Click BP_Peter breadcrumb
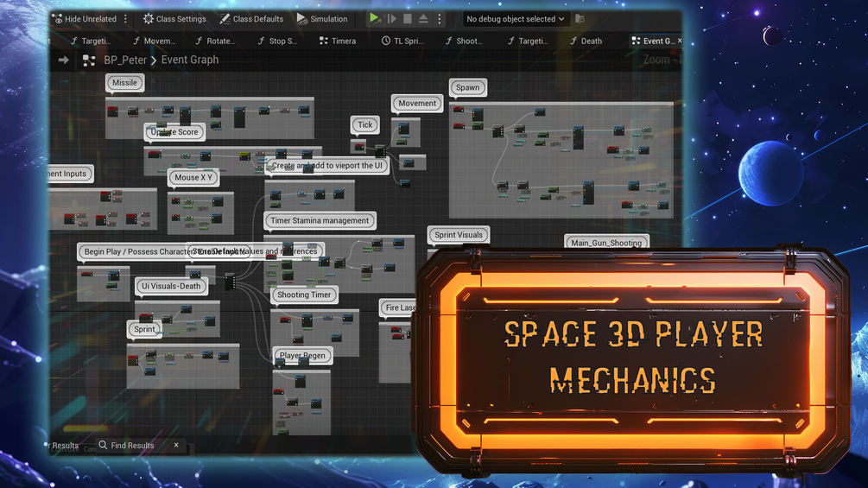868x488 pixels. [125, 60]
